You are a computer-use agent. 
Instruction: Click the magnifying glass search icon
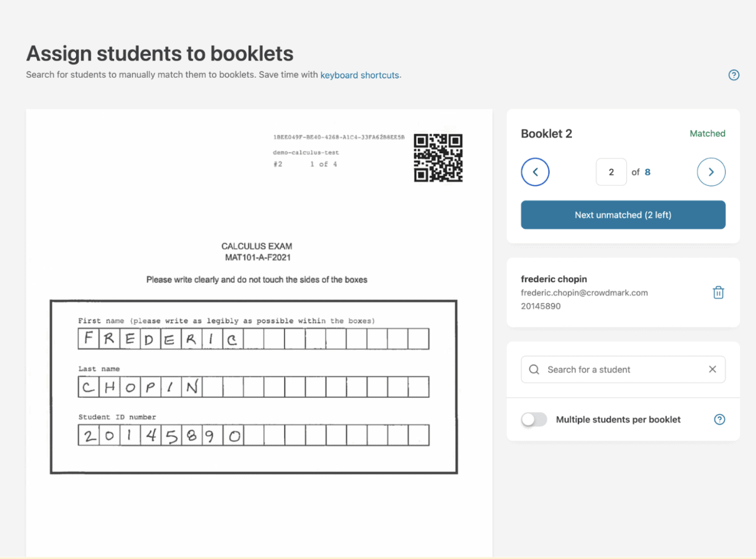click(534, 370)
